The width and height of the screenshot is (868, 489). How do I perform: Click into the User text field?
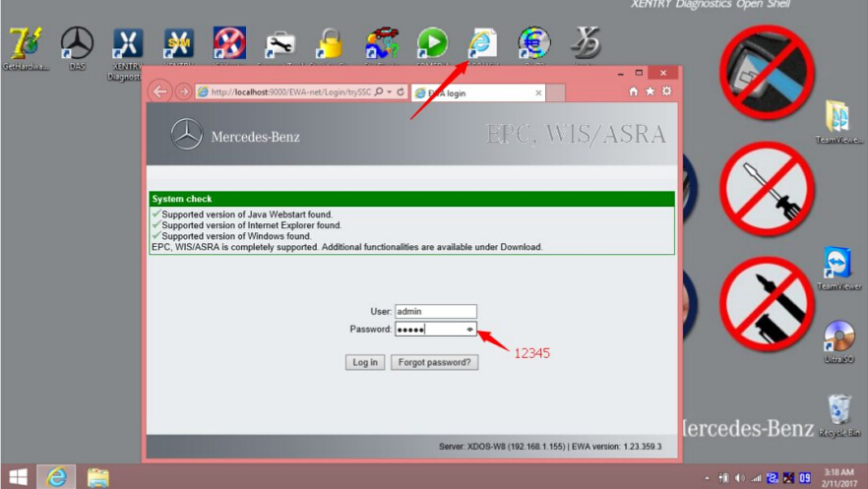(x=435, y=311)
